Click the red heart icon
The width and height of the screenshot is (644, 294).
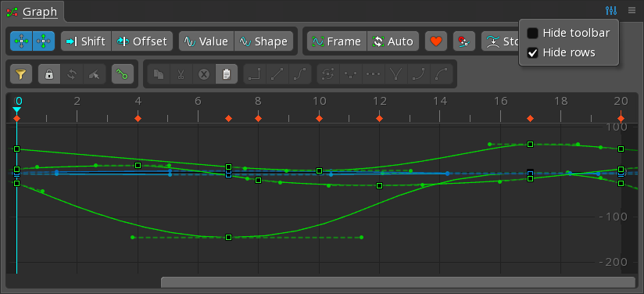pyautogui.click(x=436, y=41)
